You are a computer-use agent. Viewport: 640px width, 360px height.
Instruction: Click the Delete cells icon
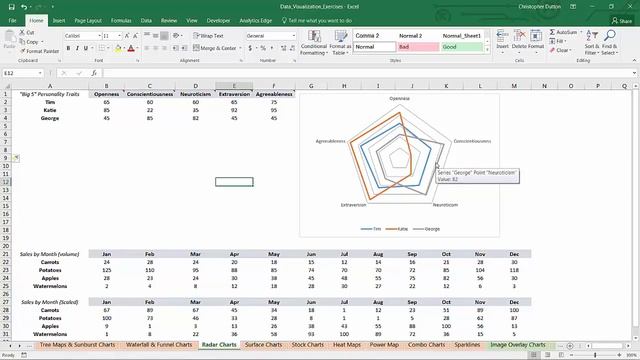point(519,36)
